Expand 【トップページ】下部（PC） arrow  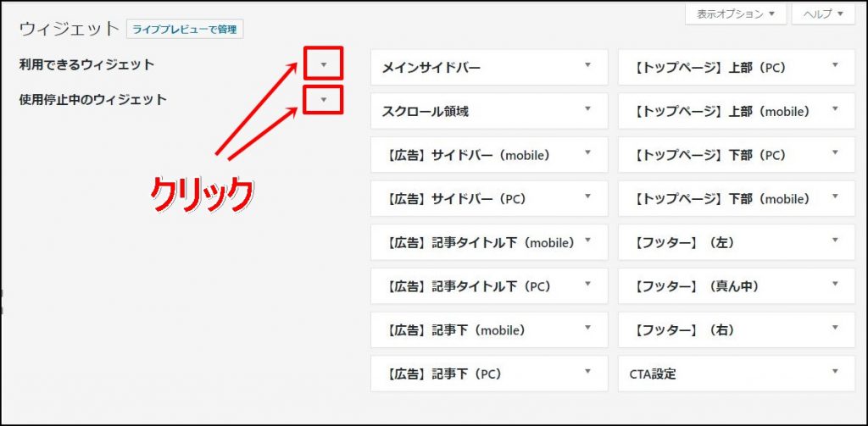pos(835,152)
